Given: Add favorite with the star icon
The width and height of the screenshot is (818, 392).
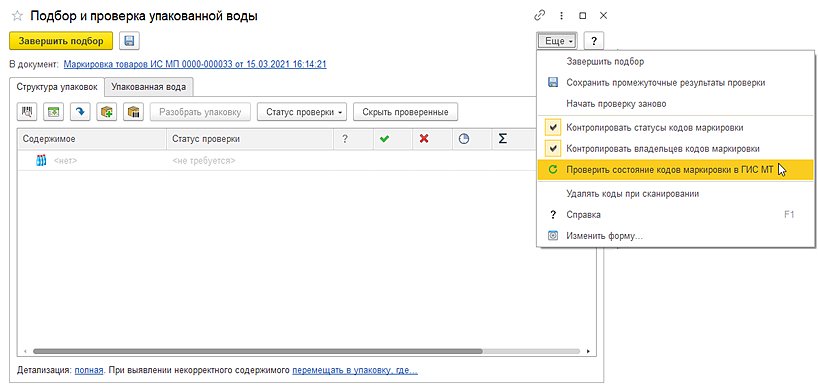Looking at the screenshot, I should coord(17,16).
